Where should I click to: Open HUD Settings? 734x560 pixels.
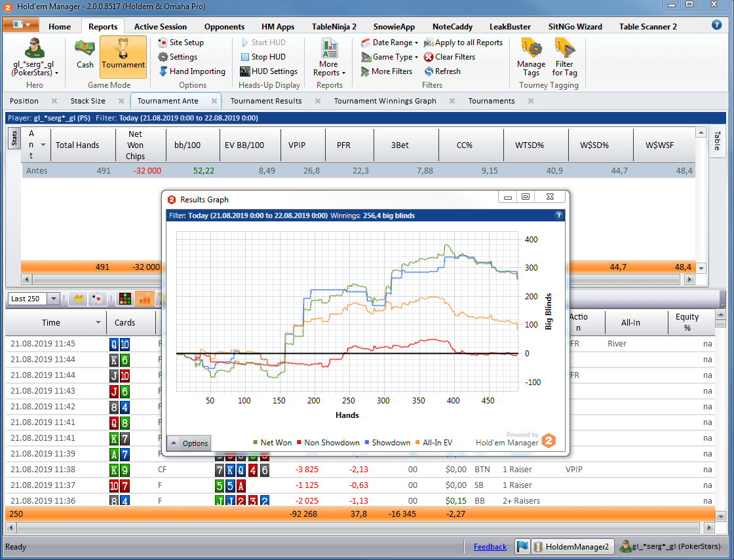pos(269,71)
